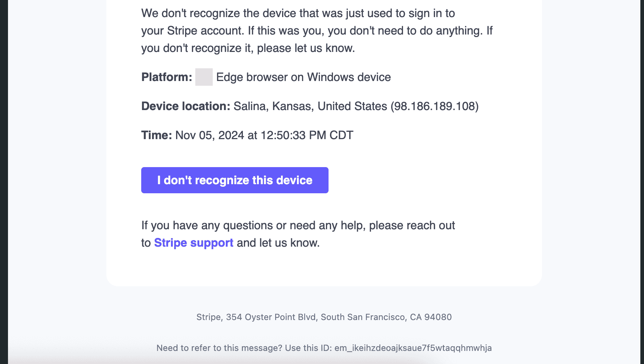This screenshot has width=644, height=364.
Task: Click the 'I don't recognize this device' button
Action: pyautogui.click(x=235, y=180)
